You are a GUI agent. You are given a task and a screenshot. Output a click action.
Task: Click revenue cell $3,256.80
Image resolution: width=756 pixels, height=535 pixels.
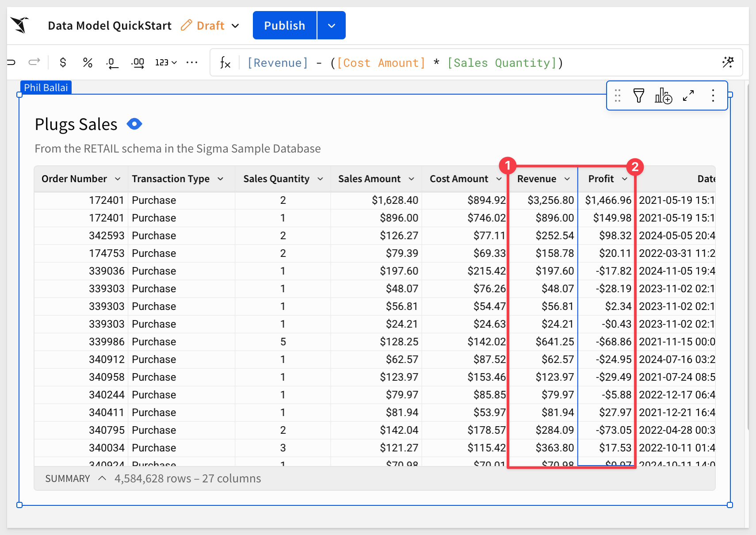[543, 200]
